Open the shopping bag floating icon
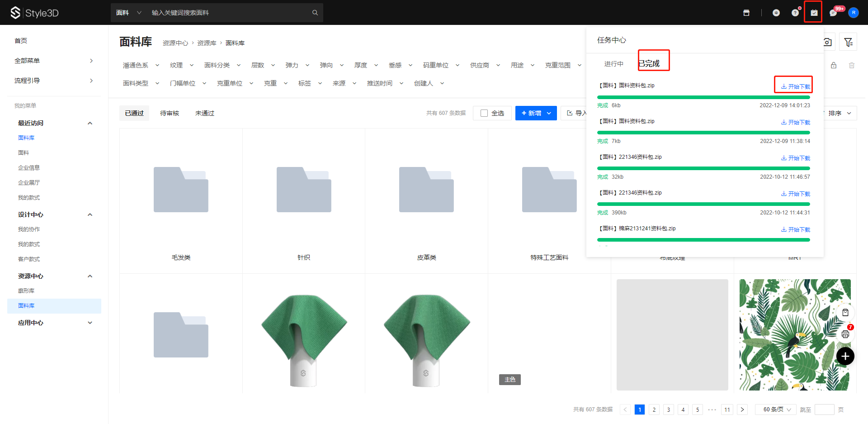 845,312
